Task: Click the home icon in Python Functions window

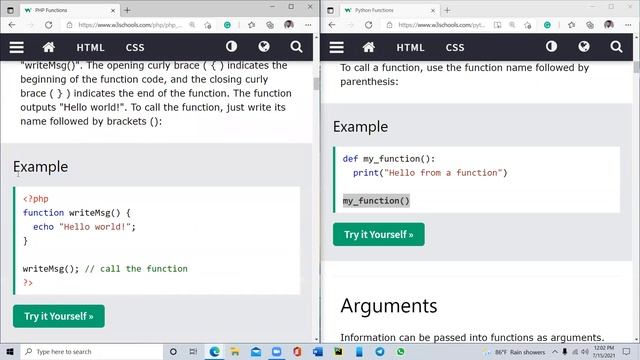Action: click(369, 47)
